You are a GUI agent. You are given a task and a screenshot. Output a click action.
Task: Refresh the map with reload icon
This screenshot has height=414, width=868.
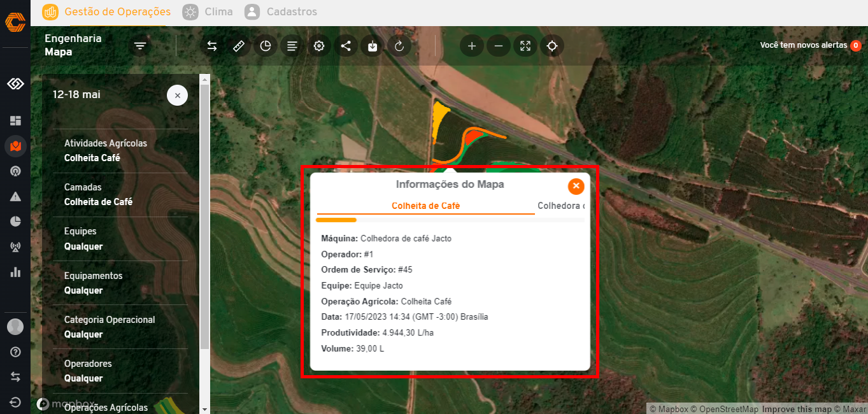click(399, 46)
